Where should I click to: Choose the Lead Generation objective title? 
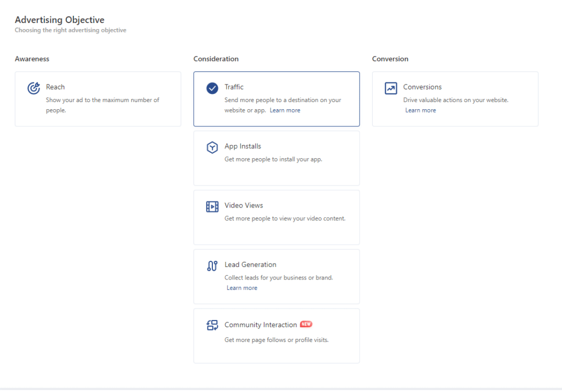click(250, 265)
